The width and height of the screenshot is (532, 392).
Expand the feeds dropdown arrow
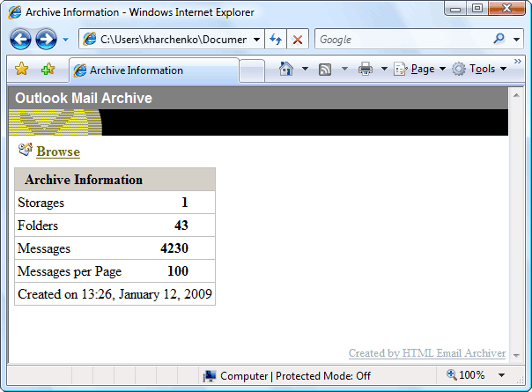click(x=344, y=69)
